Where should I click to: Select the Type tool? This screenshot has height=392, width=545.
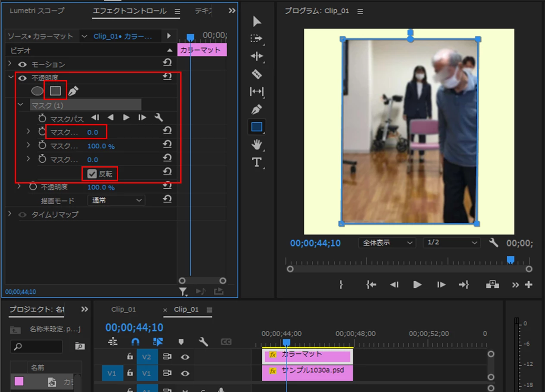[257, 162]
